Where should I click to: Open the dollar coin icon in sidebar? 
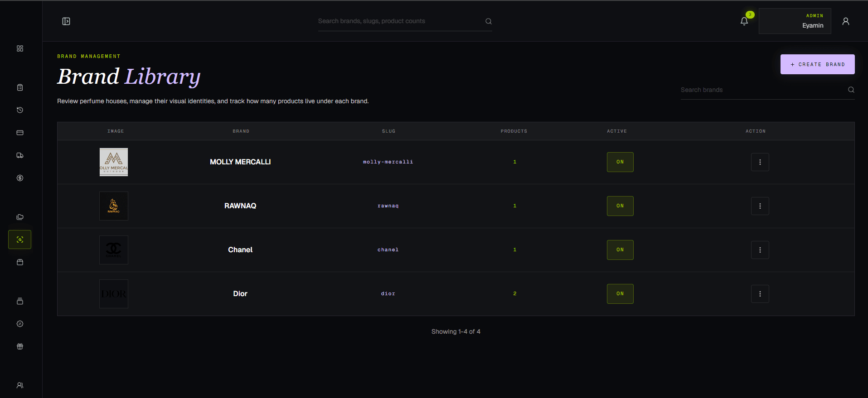(x=20, y=178)
